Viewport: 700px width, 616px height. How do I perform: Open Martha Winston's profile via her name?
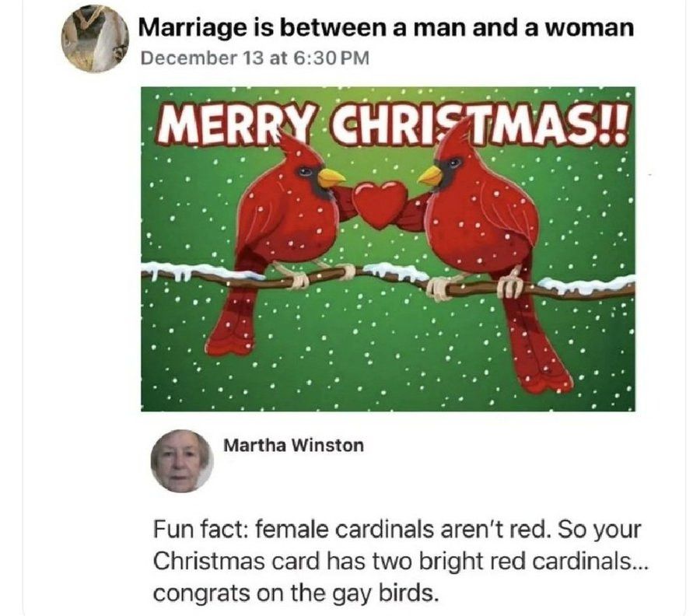[293, 445]
